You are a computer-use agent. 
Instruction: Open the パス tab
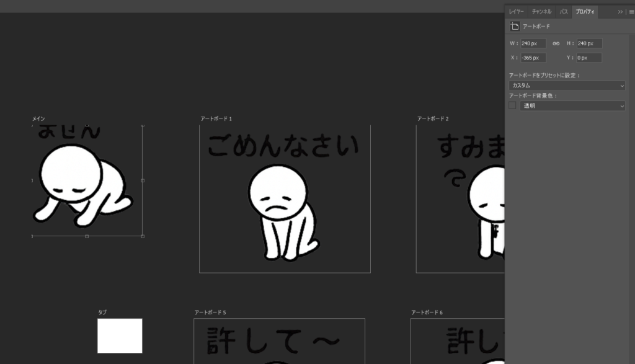tap(563, 12)
